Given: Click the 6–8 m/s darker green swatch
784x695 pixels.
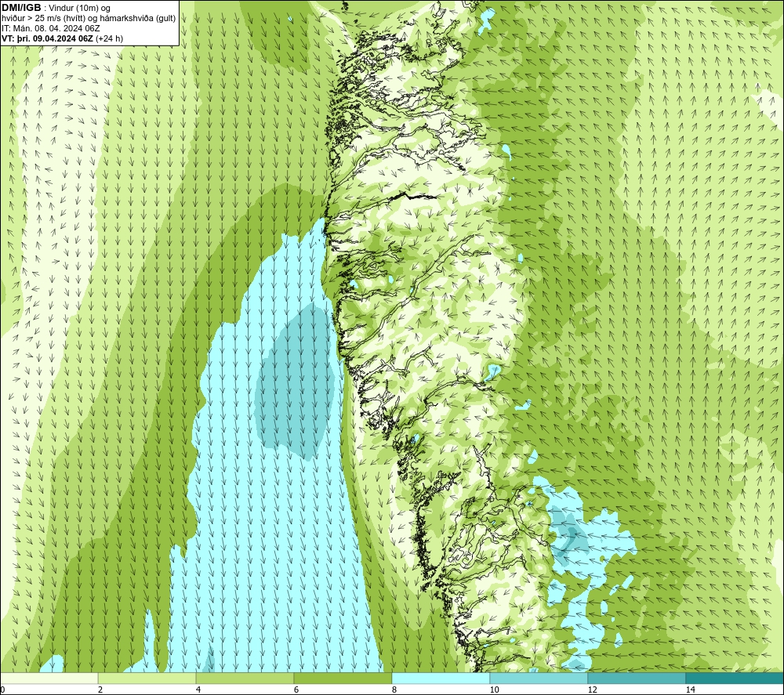Looking at the screenshot, I should [343, 678].
